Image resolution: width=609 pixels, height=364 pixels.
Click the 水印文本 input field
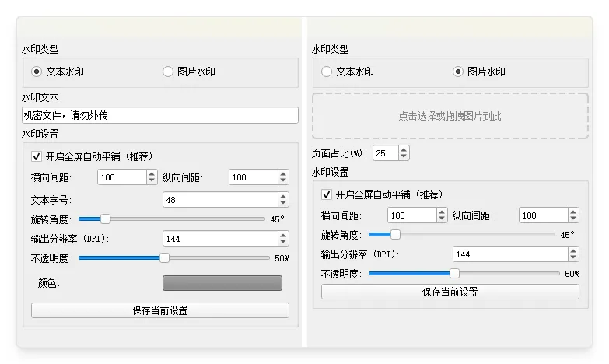[160, 115]
